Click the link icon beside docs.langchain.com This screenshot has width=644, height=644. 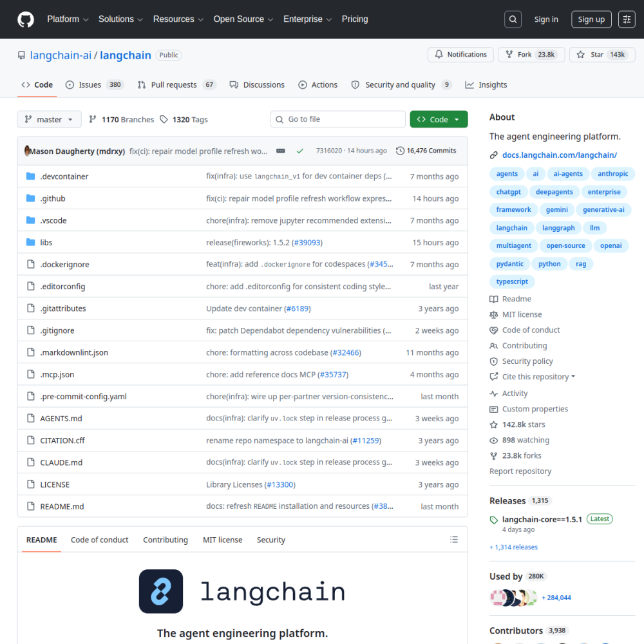493,155
